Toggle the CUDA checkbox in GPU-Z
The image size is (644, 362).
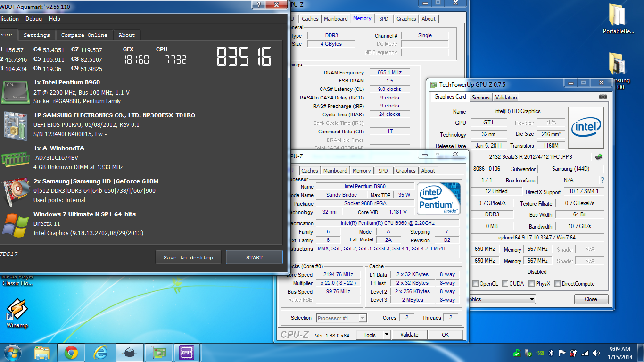click(x=505, y=284)
